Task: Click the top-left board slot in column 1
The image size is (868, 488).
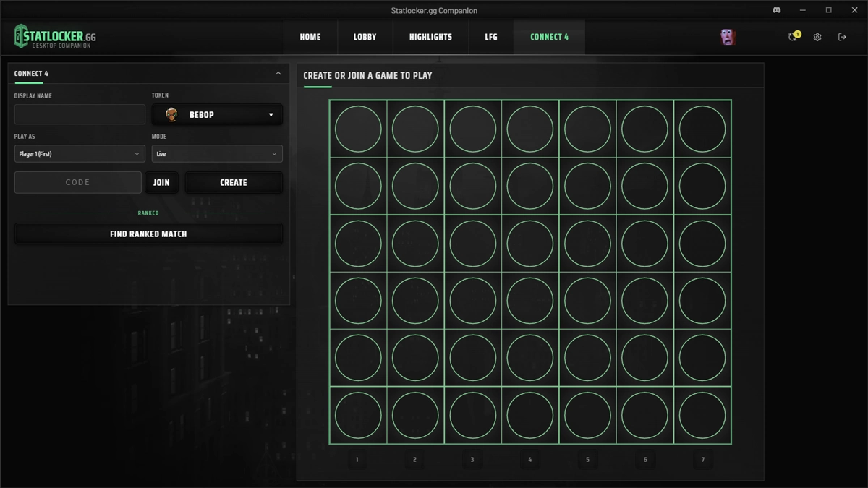Action: tap(358, 129)
